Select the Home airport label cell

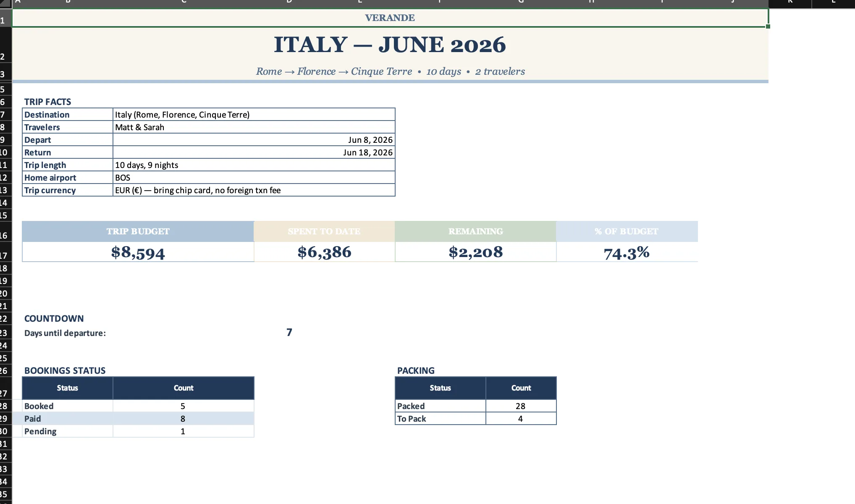coord(68,177)
